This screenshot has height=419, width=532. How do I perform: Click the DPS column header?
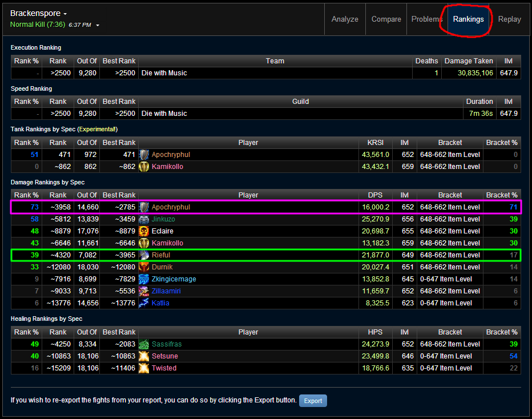tap(375, 195)
